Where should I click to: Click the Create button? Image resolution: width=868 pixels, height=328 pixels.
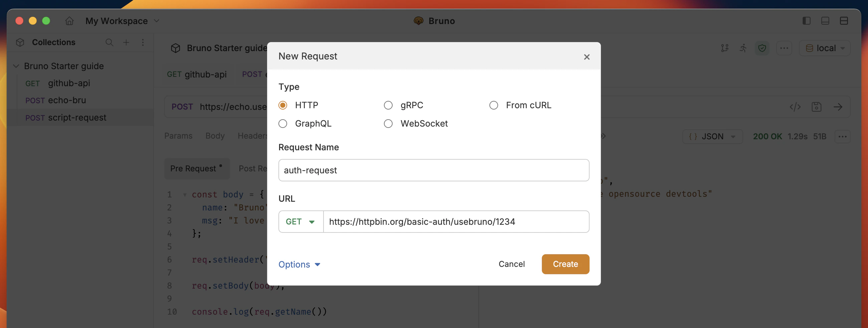click(x=565, y=264)
